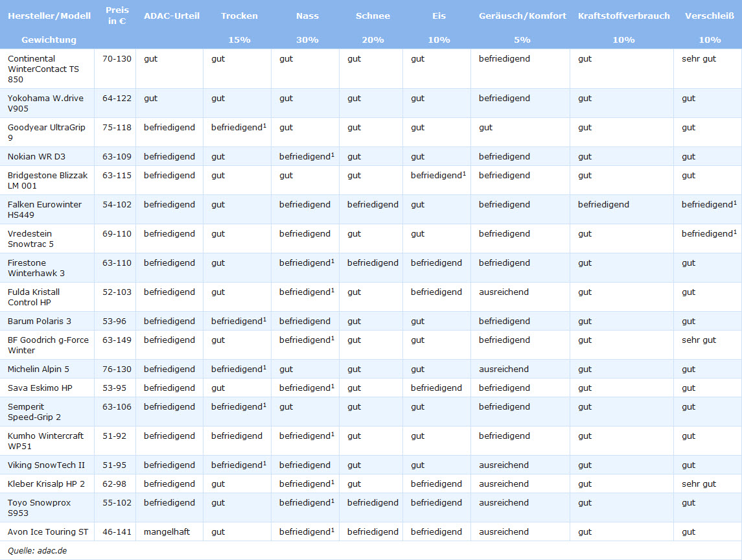
Task: Select Vredestein Snowtrac 5 model name
Action: [x=30, y=239]
